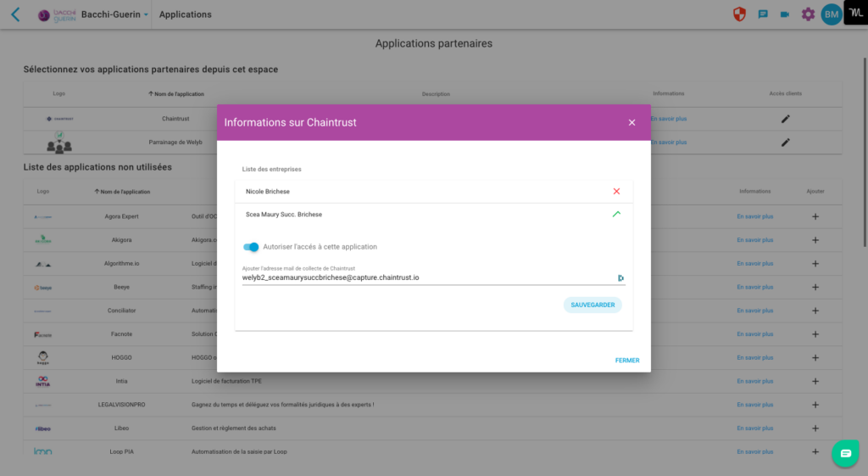
Task: Open En savoir plus for Akigora
Action: 754,240
